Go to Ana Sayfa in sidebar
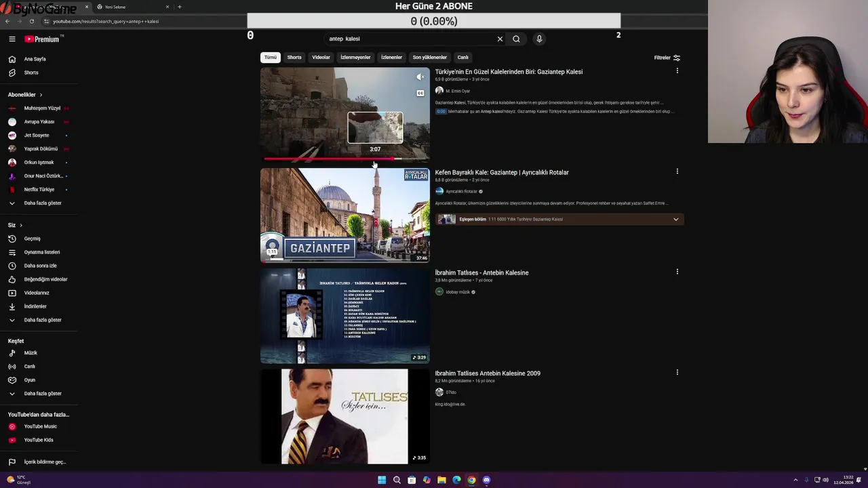This screenshot has height=488, width=868. (x=35, y=59)
